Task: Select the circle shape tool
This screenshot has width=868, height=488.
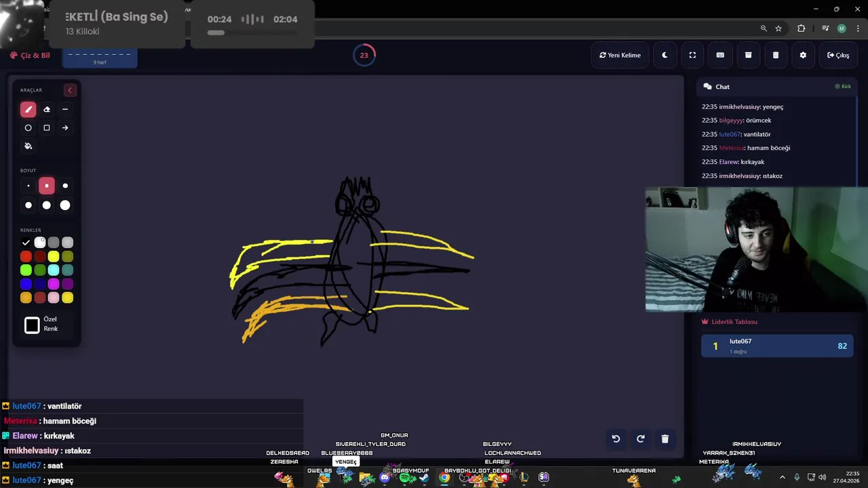Action: tap(28, 127)
